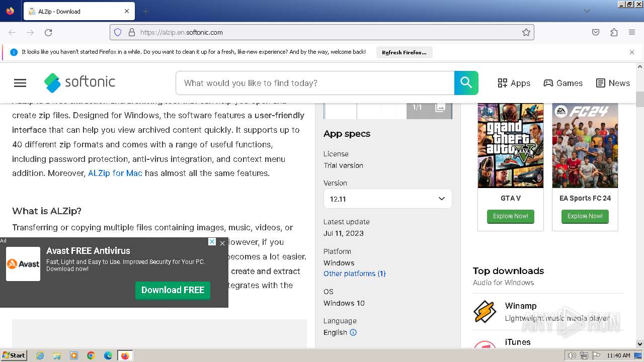Screen dimensions: 644x362
Task: Open Chrome from the taskbar
Action: click(x=91, y=355)
